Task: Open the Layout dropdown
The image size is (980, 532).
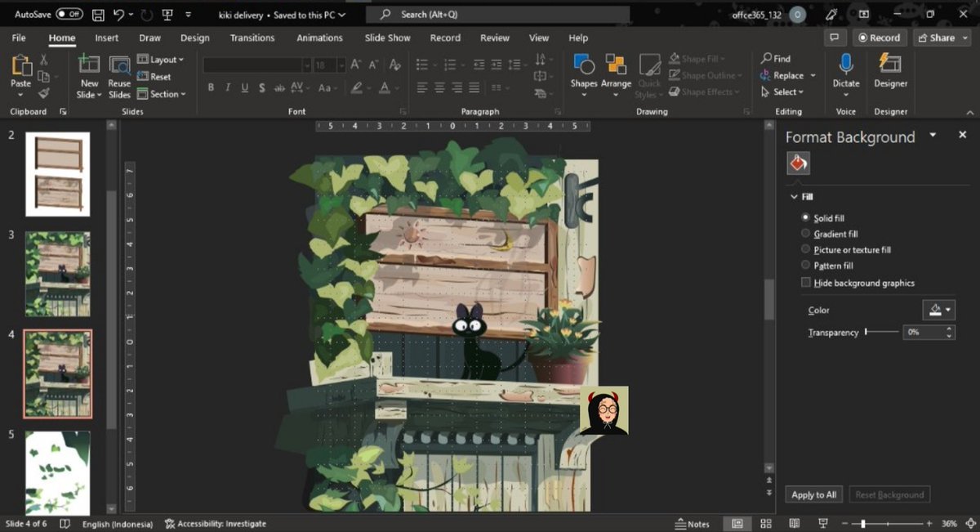Action: (161, 60)
